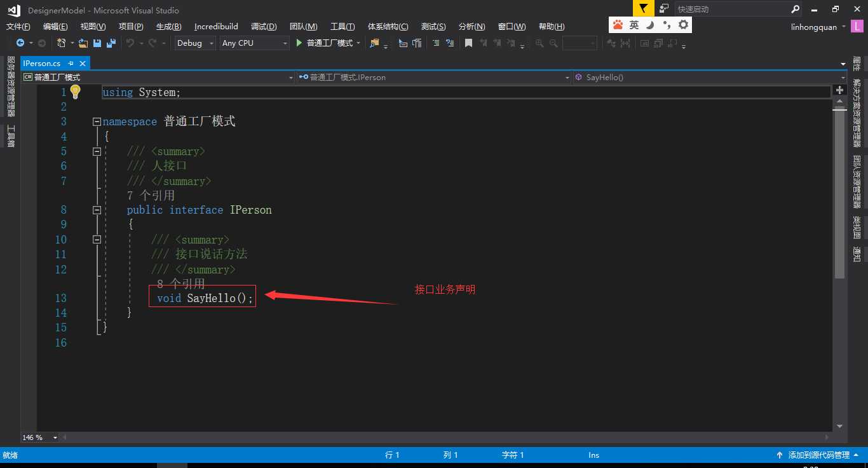Viewport: 868px width, 468px height.
Task: Collapse the summary comment at line 10
Action: pyautogui.click(x=97, y=240)
